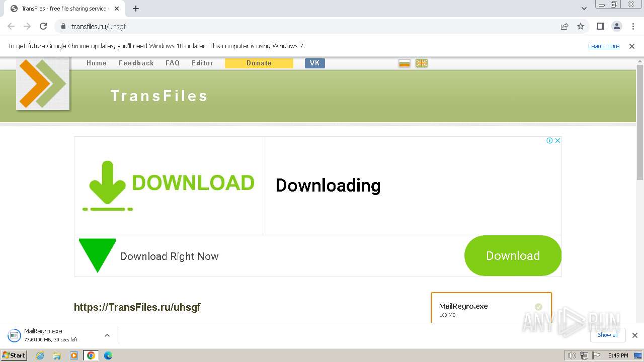This screenshot has width=644, height=362.
Task: Reload the TransFiles page
Action: point(43,26)
